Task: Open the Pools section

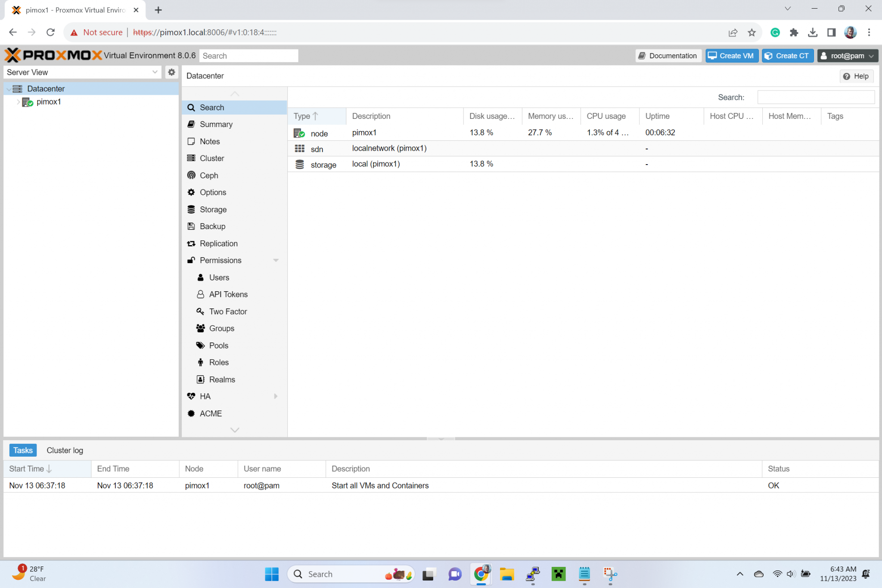Action: point(219,345)
